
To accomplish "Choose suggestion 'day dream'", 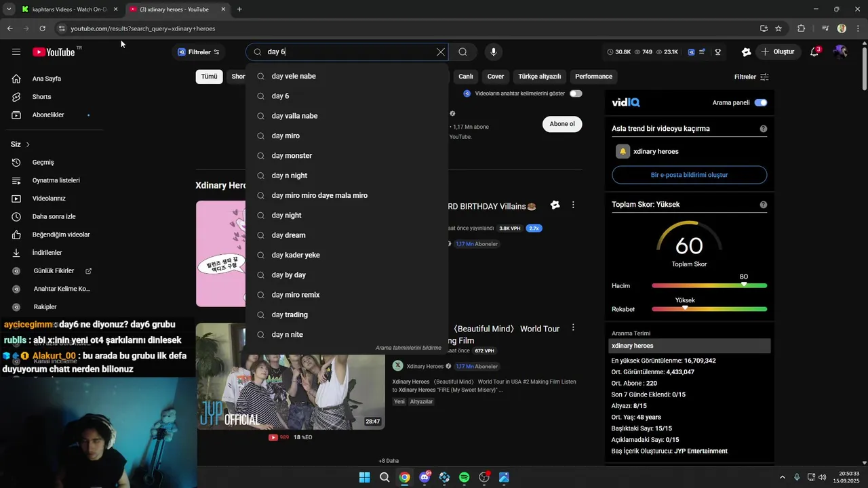I will click(347, 235).
